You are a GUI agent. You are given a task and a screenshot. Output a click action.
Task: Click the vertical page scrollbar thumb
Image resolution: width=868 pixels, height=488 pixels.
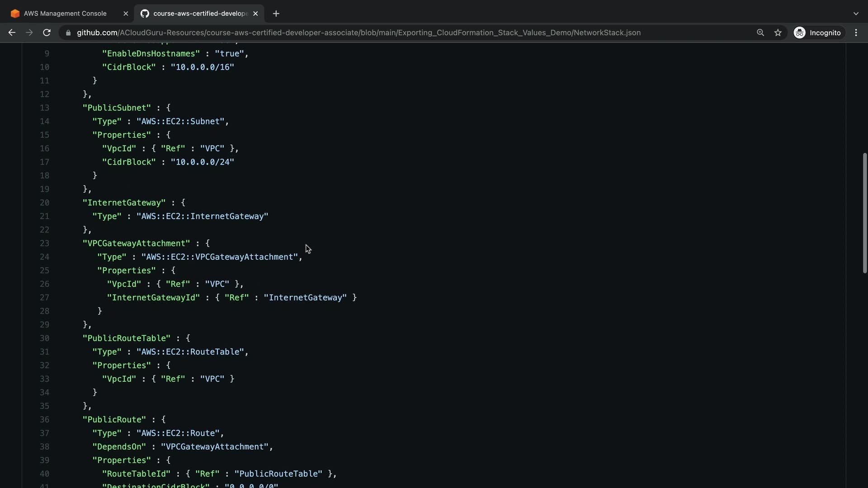click(864, 212)
